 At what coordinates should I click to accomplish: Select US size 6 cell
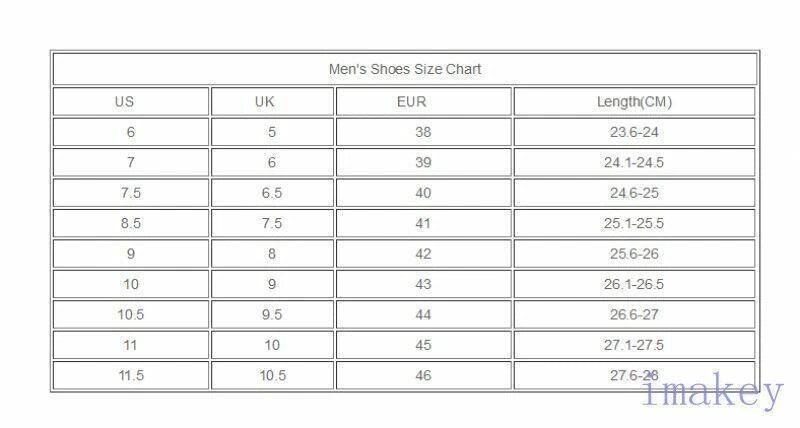(130, 132)
